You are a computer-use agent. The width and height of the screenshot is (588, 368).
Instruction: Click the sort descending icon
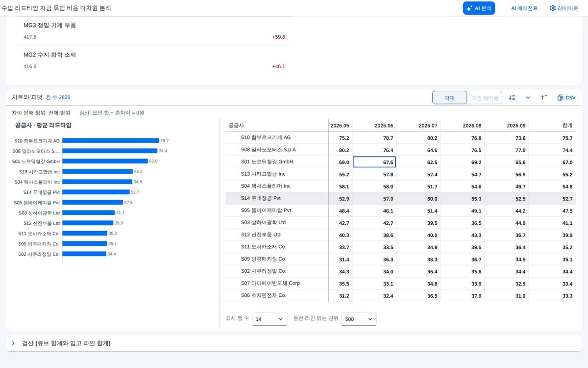tap(512, 98)
